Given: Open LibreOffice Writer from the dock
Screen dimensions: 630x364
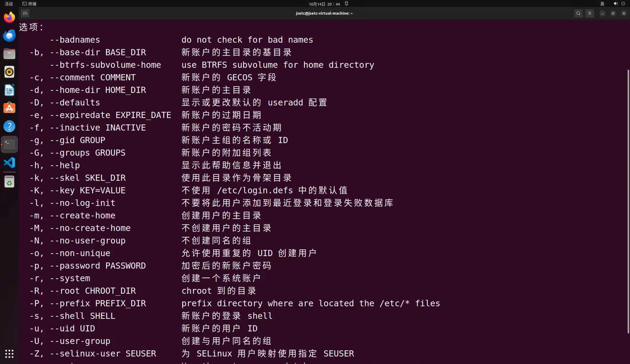Looking at the screenshot, I should 9,90.
